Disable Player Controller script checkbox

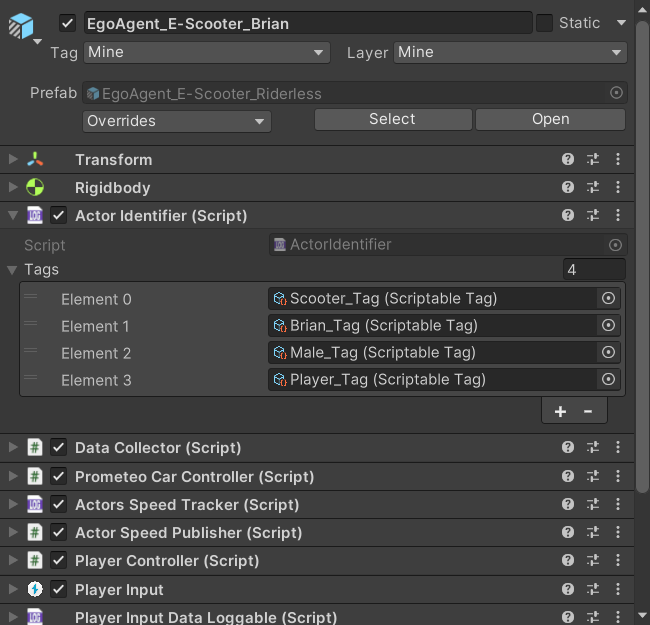(x=58, y=561)
